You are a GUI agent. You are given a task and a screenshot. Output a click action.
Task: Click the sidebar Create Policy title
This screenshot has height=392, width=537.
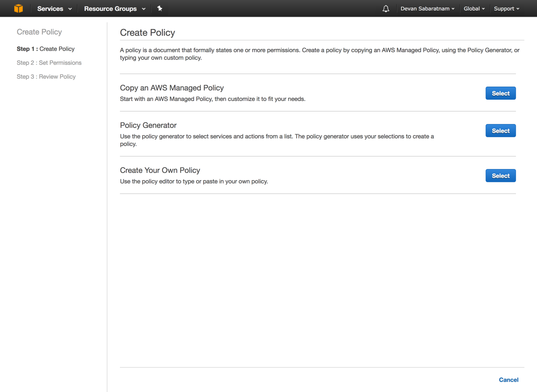coord(39,32)
